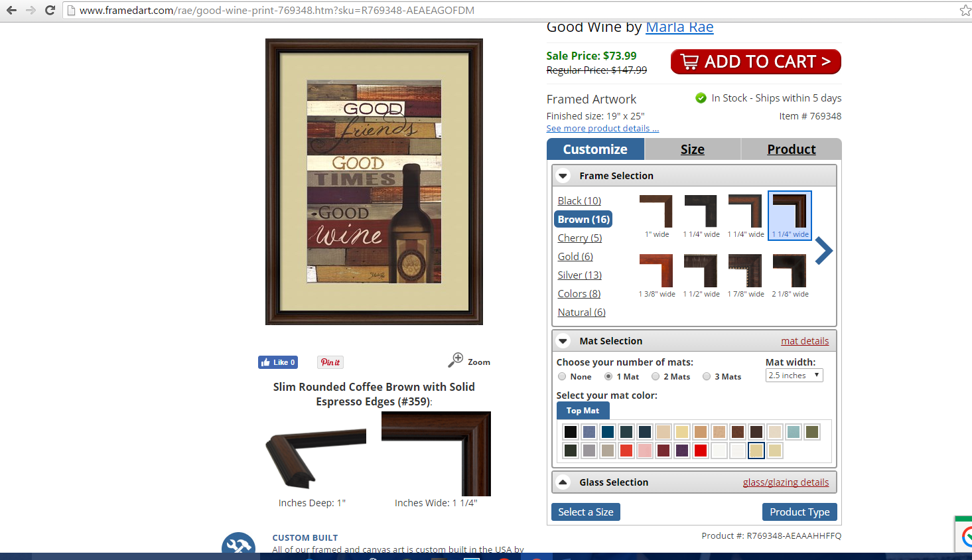Pick the bright red mat color swatch
The image size is (972, 560).
pos(701,451)
